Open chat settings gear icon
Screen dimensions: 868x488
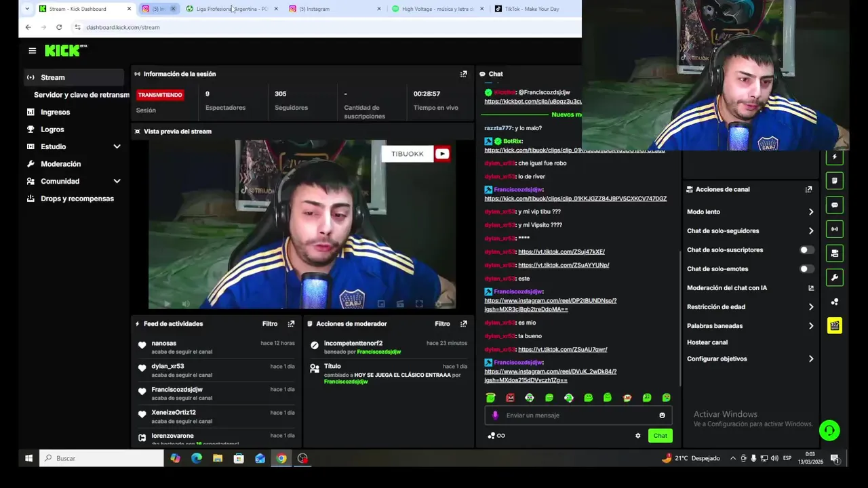tap(638, 436)
